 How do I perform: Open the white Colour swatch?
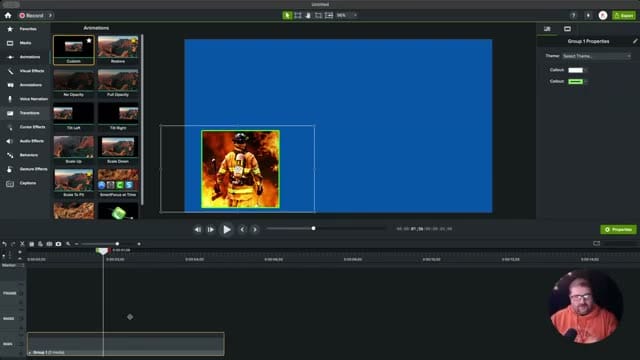(x=576, y=70)
